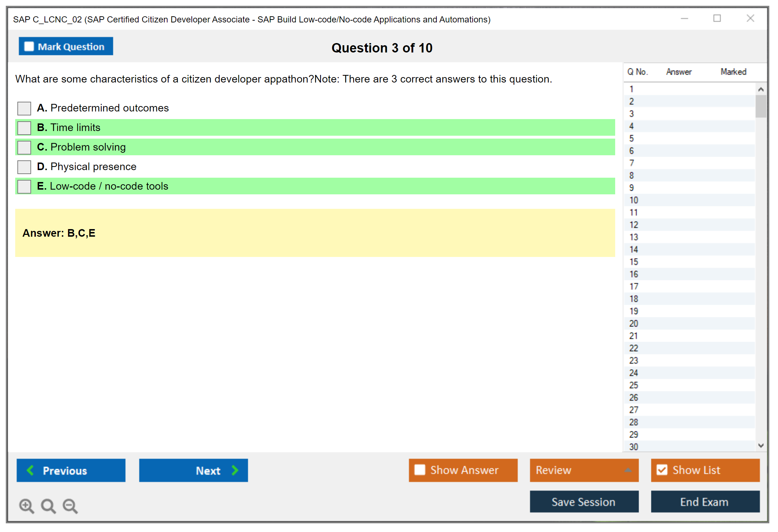The width and height of the screenshot is (778, 532).
Task: Click the reset zoom magnifier icon
Action: [x=48, y=506]
